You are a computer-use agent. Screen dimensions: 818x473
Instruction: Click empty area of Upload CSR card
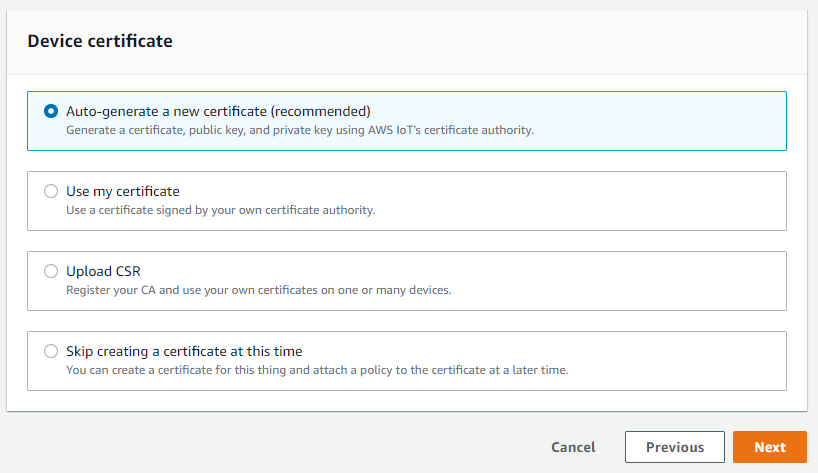[616, 281]
